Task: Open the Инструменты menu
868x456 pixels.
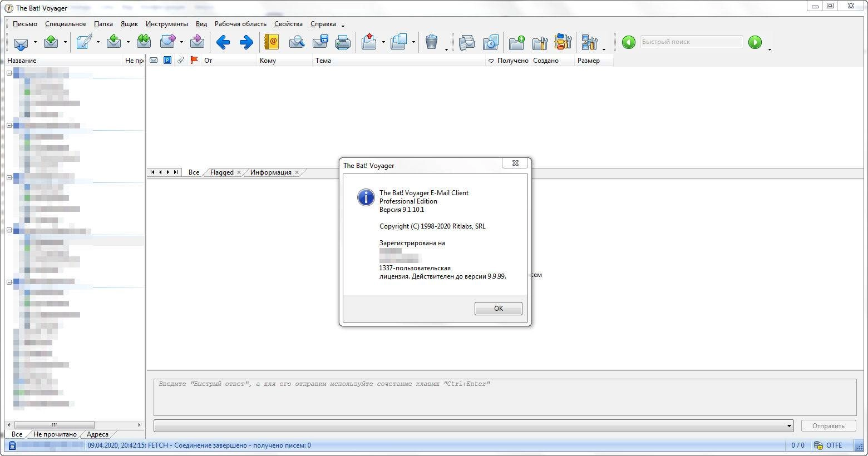Action: click(167, 24)
